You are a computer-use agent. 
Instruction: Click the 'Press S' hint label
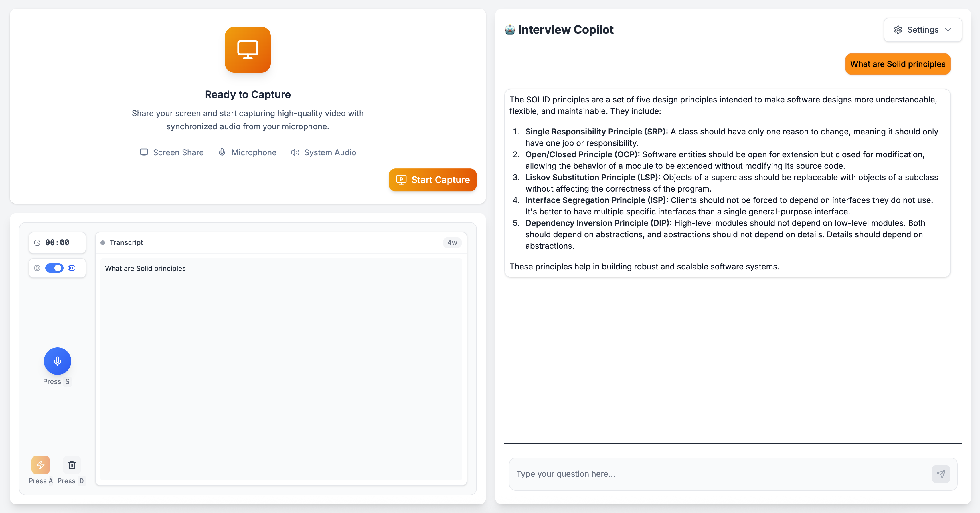pos(57,381)
